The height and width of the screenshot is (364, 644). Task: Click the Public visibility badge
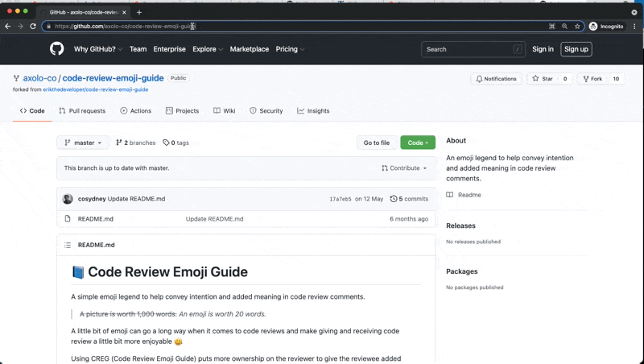point(179,78)
